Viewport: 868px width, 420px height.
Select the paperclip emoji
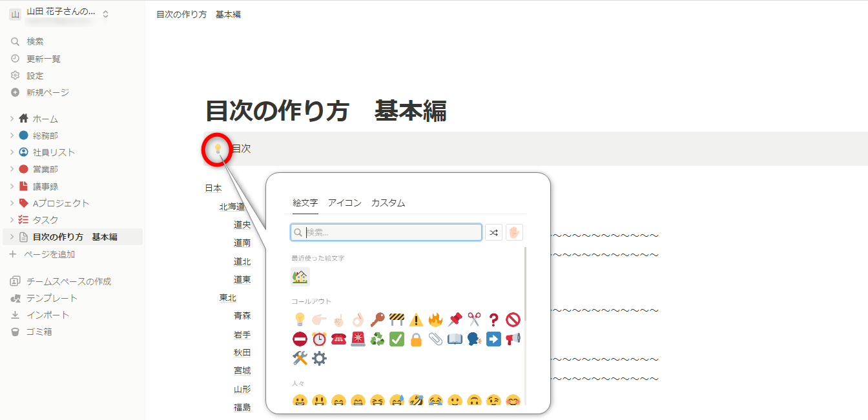point(435,339)
